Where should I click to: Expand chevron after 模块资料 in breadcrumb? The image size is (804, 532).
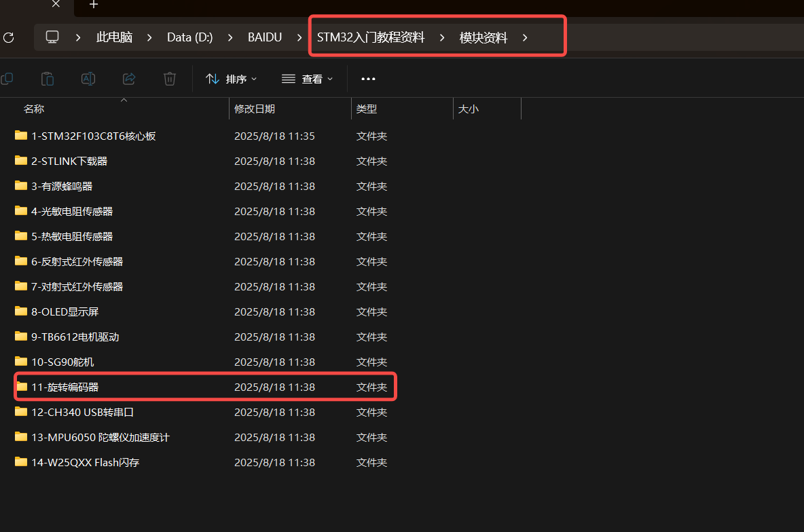click(525, 37)
